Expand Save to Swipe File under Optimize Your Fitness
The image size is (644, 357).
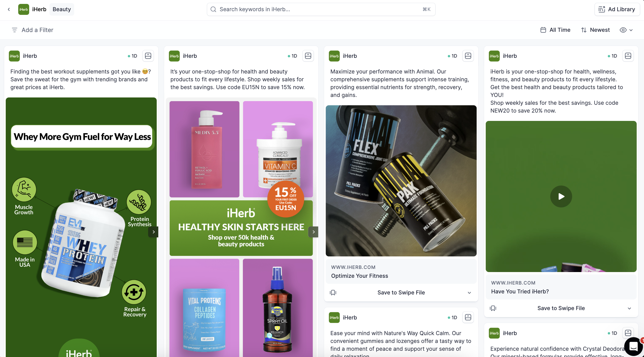pos(401,293)
